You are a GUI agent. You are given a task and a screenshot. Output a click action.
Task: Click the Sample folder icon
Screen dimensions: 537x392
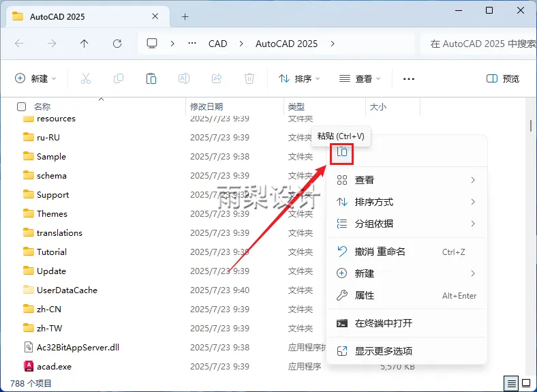coord(29,156)
